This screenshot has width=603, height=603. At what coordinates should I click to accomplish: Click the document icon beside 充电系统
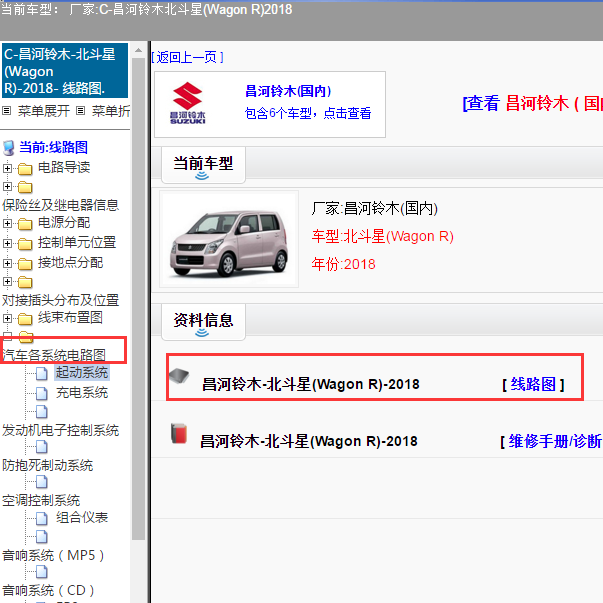coord(42,393)
